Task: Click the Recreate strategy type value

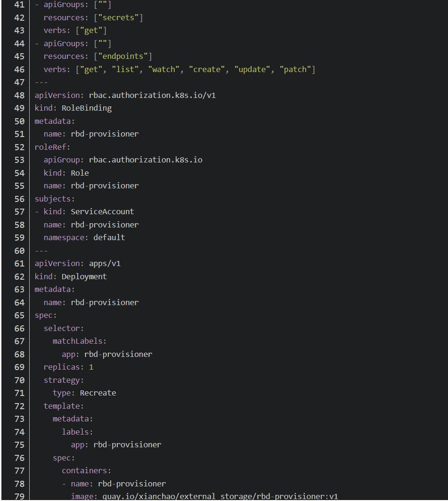Action: 98,393
